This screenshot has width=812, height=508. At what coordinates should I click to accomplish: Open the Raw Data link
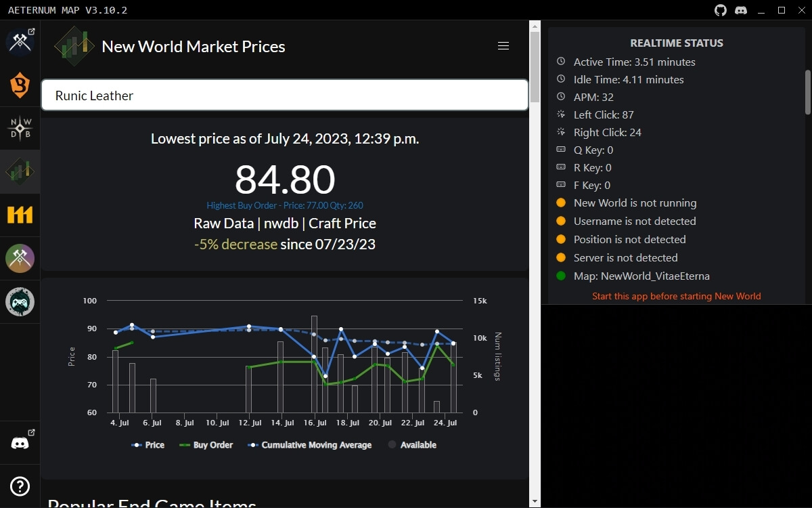click(x=223, y=224)
